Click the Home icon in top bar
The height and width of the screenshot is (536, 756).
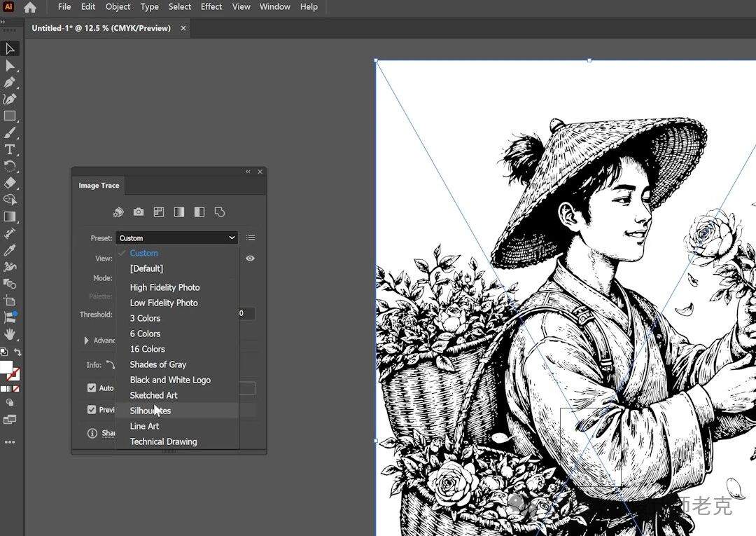pyautogui.click(x=30, y=7)
